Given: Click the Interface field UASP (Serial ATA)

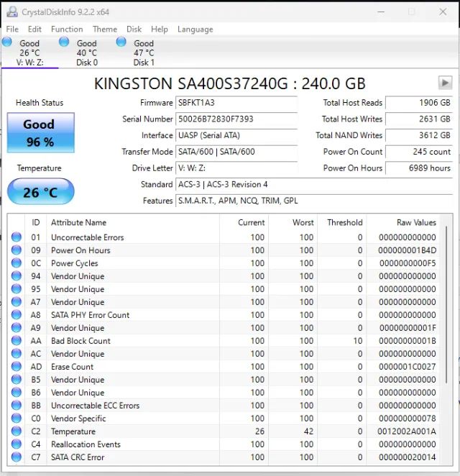Looking at the screenshot, I should coord(236,135).
